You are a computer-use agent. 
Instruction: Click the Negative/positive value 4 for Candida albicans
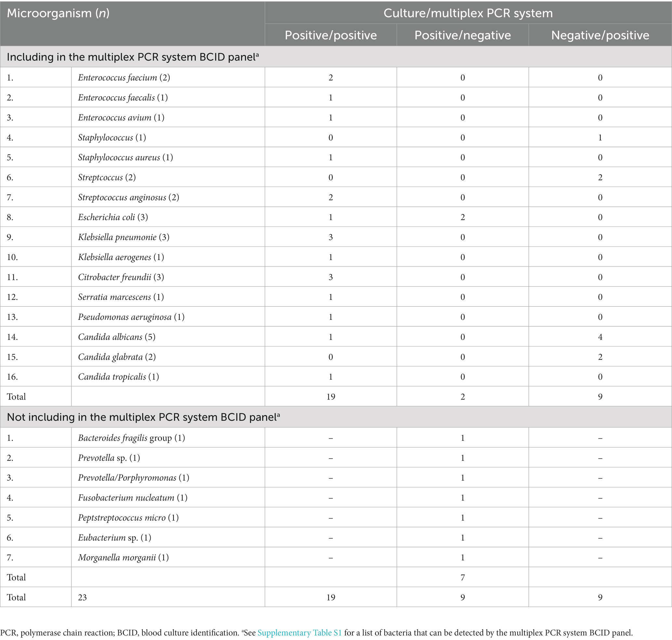[x=600, y=337]
